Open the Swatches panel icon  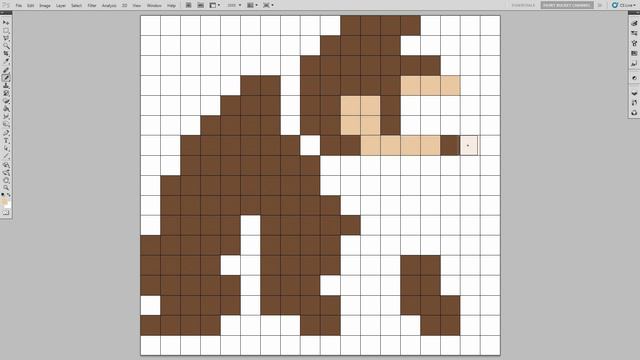[x=634, y=53]
